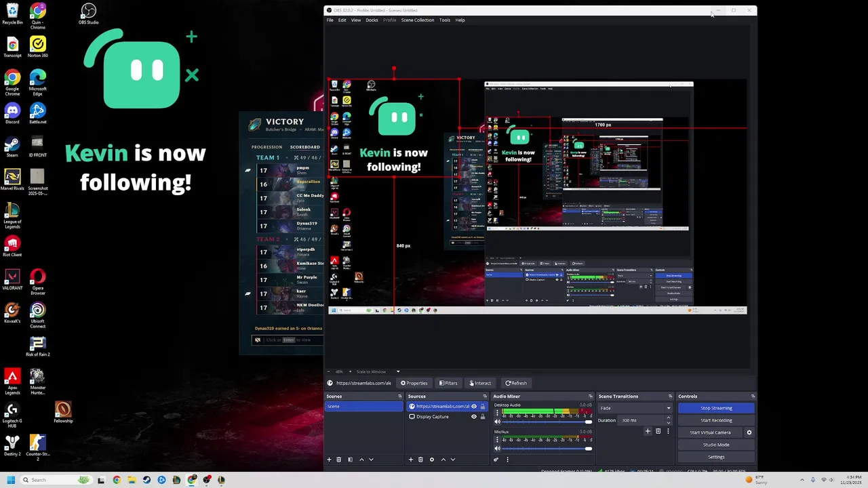Screen dimensions: 868x488
Task: Click the Stop Streaming button
Action: tap(716, 408)
